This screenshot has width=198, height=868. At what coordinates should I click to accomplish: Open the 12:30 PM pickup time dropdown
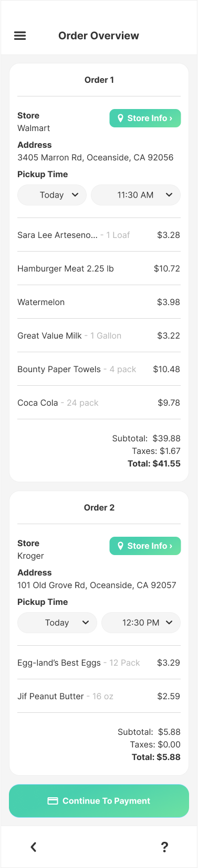pos(141,623)
